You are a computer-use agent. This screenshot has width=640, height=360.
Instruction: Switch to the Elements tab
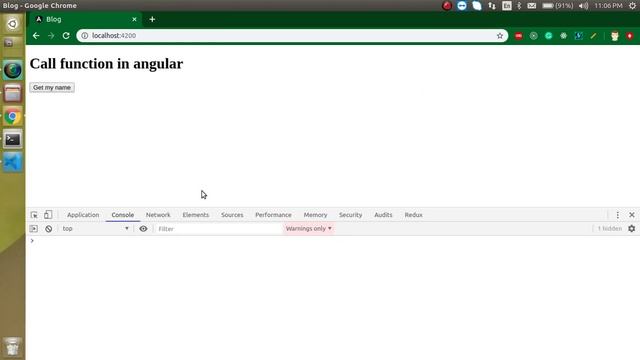(x=196, y=215)
